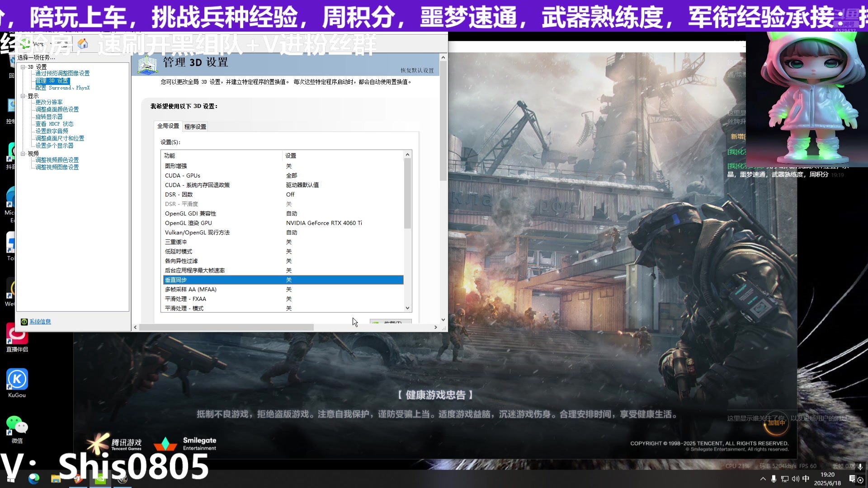Click the 中 input method indicator

(x=806, y=479)
